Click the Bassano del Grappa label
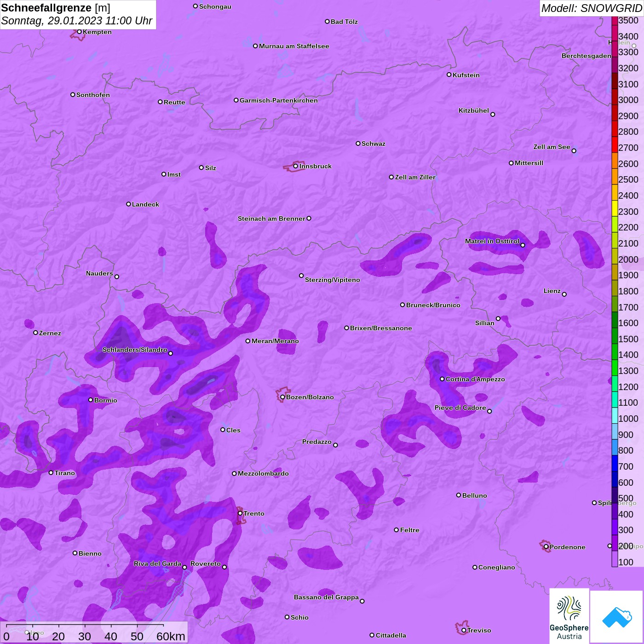This screenshot has width=644, height=644. click(327, 597)
